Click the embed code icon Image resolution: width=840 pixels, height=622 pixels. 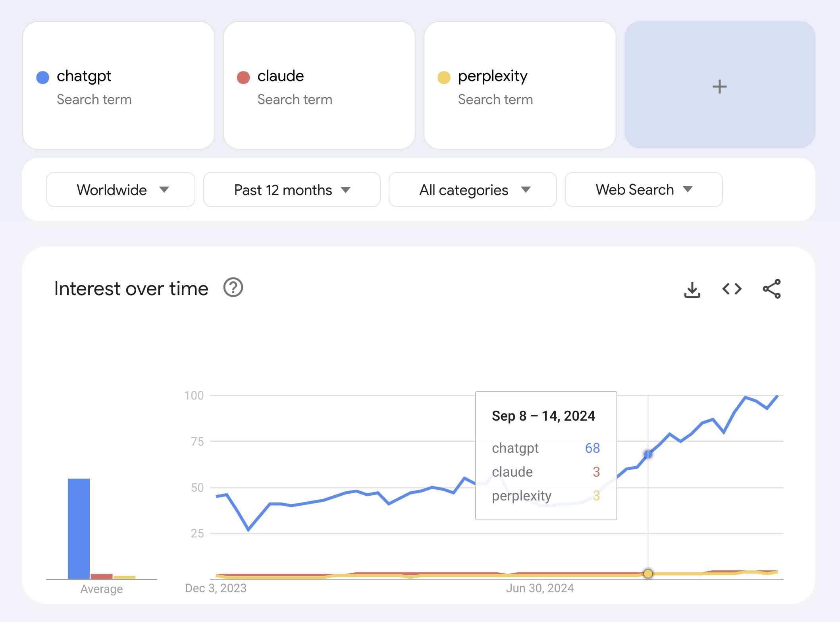coord(732,289)
